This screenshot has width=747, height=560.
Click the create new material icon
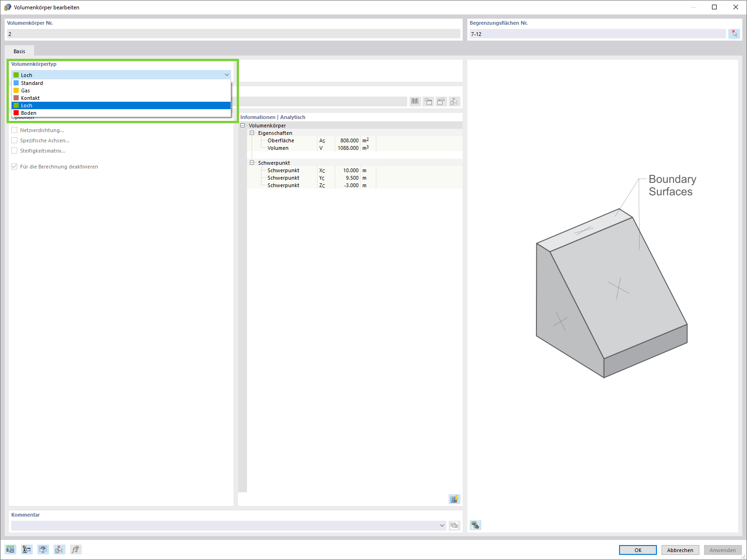pyautogui.click(x=428, y=101)
